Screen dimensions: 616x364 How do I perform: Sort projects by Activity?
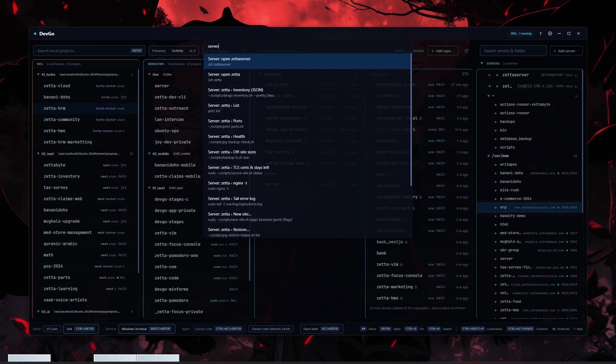coord(178,51)
